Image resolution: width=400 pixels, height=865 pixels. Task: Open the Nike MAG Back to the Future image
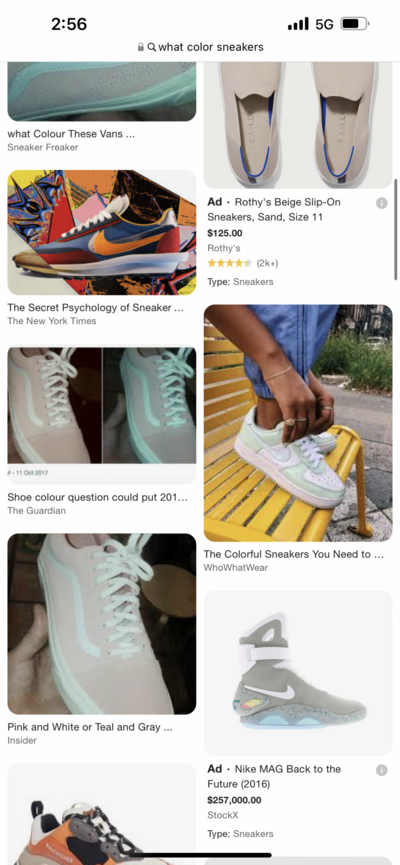pyautogui.click(x=298, y=673)
